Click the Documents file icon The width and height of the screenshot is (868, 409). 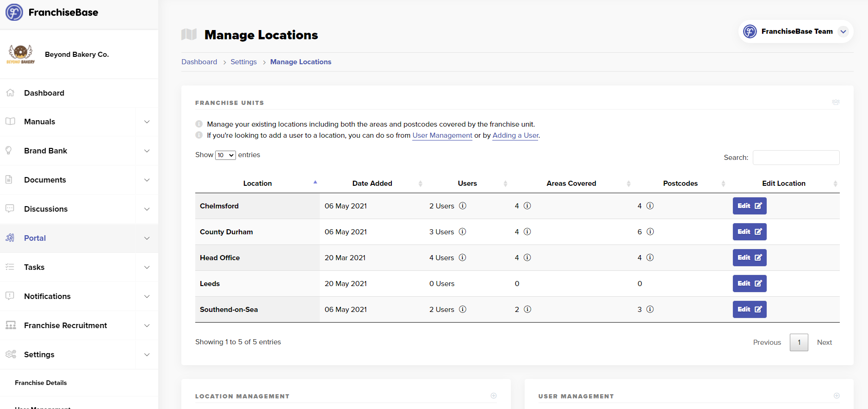9,180
